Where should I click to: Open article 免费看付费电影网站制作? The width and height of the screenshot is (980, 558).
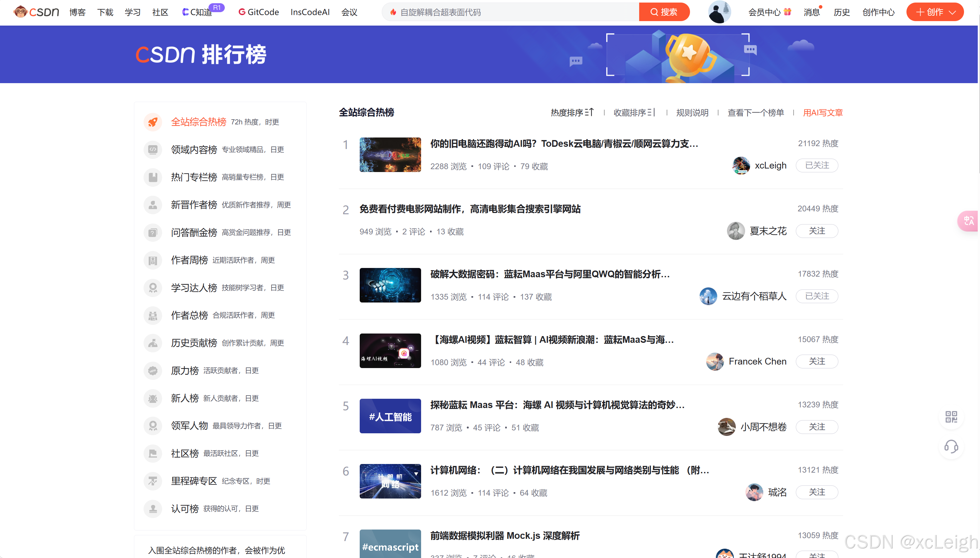[x=470, y=209]
